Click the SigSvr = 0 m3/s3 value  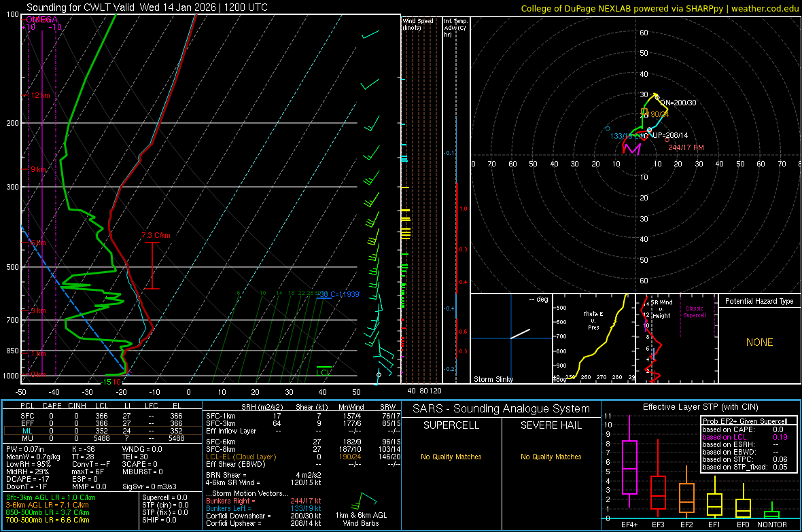(x=150, y=486)
